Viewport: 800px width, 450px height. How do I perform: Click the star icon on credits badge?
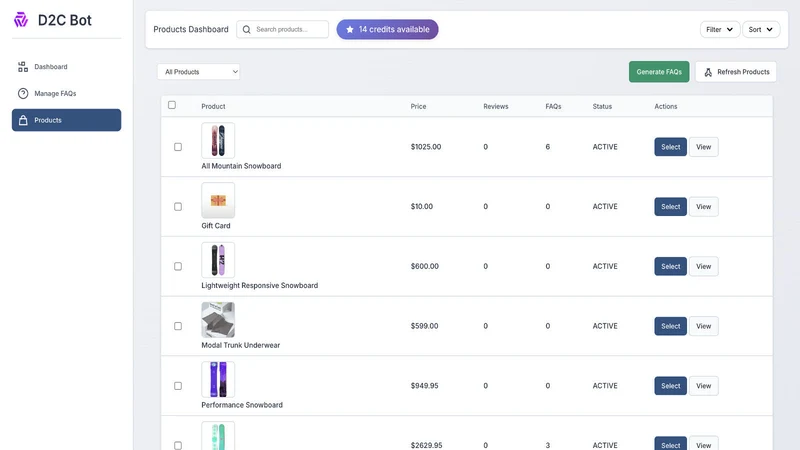point(349,30)
